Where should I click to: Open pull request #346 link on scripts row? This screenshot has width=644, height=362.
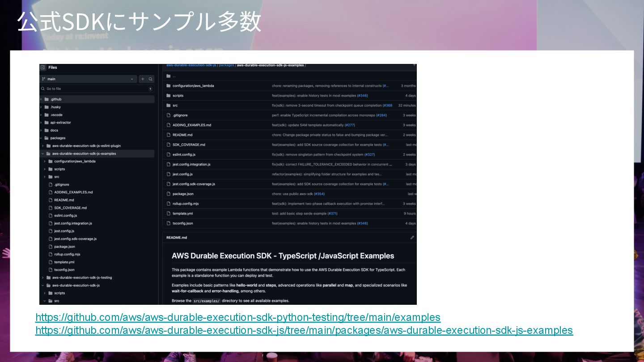tap(362, 96)
